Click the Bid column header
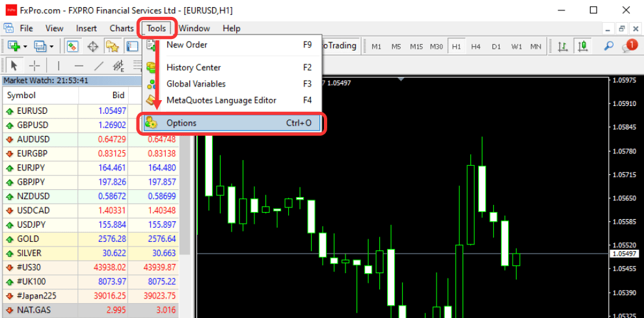 [103, 96]
